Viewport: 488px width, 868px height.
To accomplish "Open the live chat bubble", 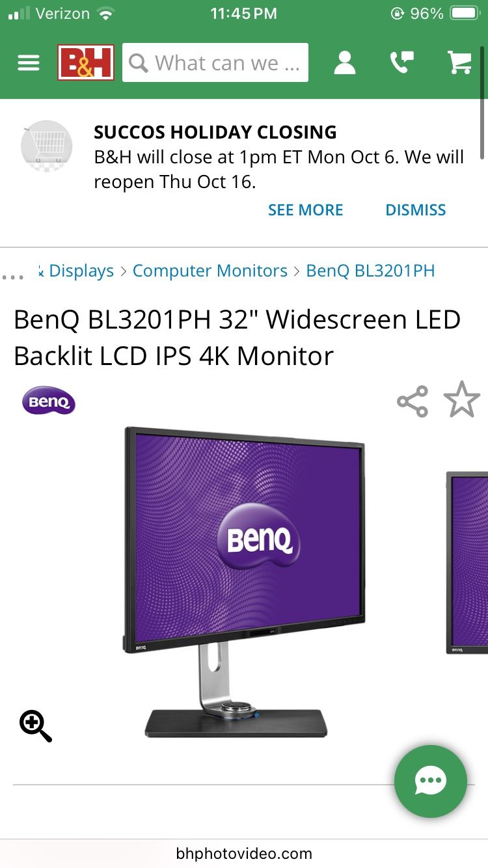I will 431,781.
